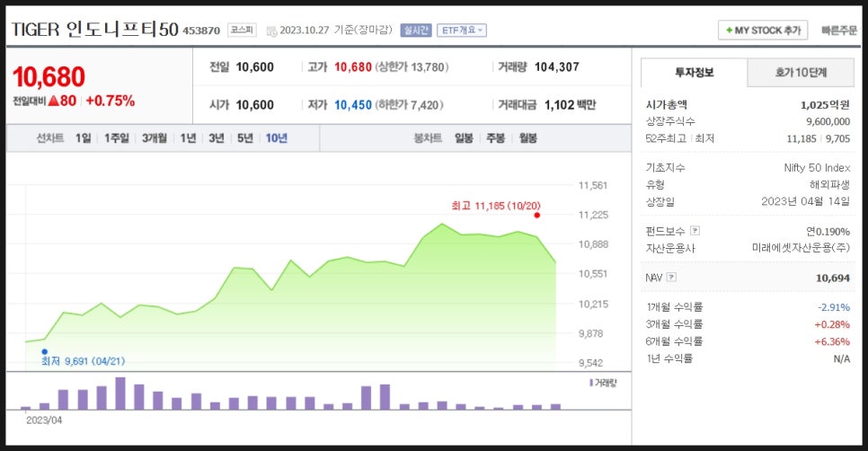The image size is (868, 451).
Task: Show the 일봉 daily candle chart
Action: click(464, 137)
